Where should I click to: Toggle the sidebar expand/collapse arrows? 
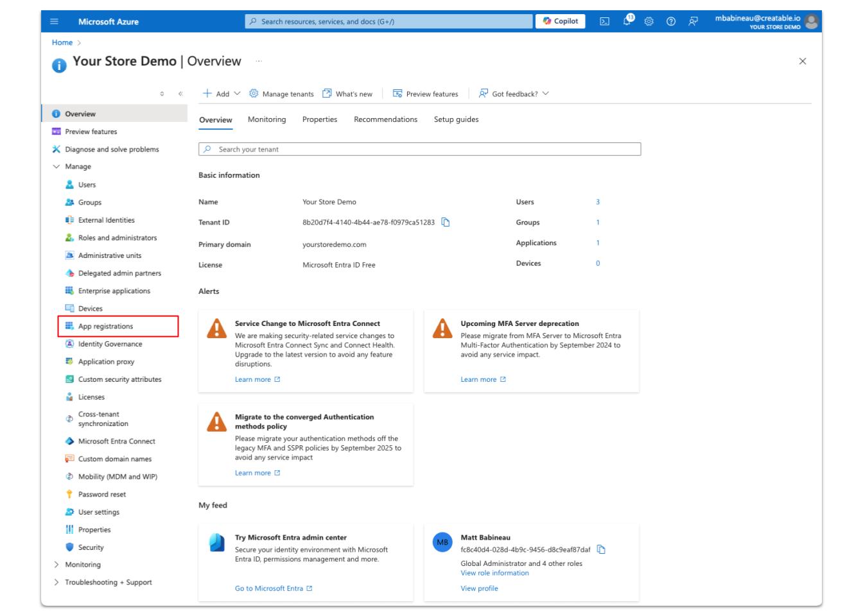tap(162, 94)
